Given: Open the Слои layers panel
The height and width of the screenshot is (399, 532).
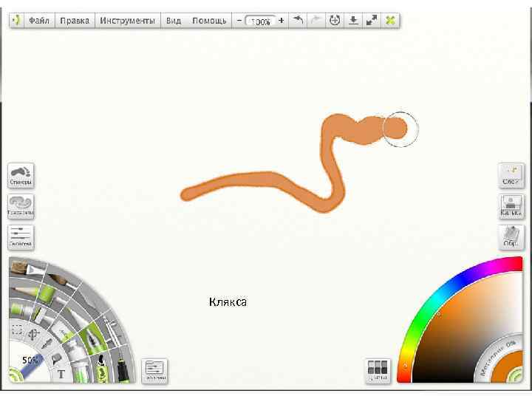Looking at the screenshot, I should (x=511, y=175).
